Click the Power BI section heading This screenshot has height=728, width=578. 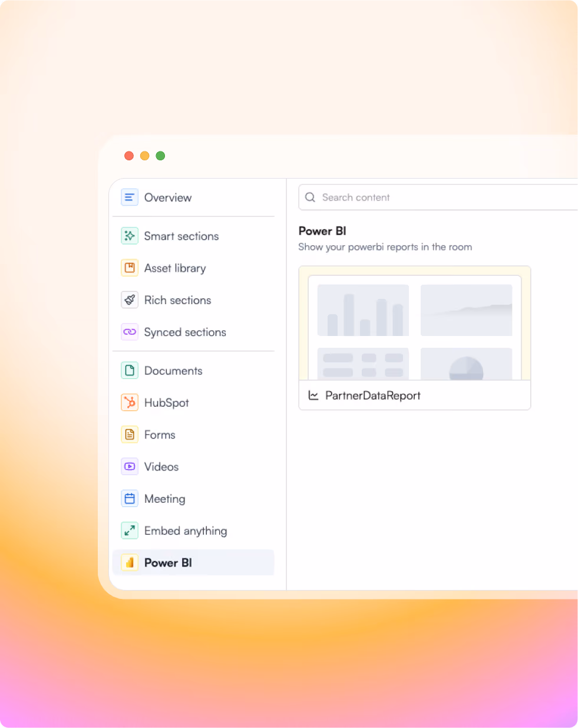click(322, 231)
